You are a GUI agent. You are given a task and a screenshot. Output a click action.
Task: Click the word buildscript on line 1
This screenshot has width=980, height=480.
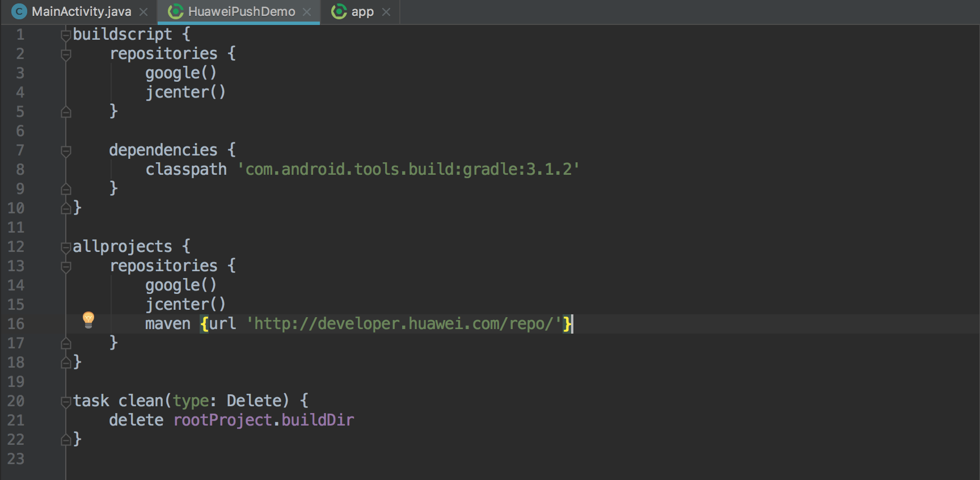pos(122,34)
